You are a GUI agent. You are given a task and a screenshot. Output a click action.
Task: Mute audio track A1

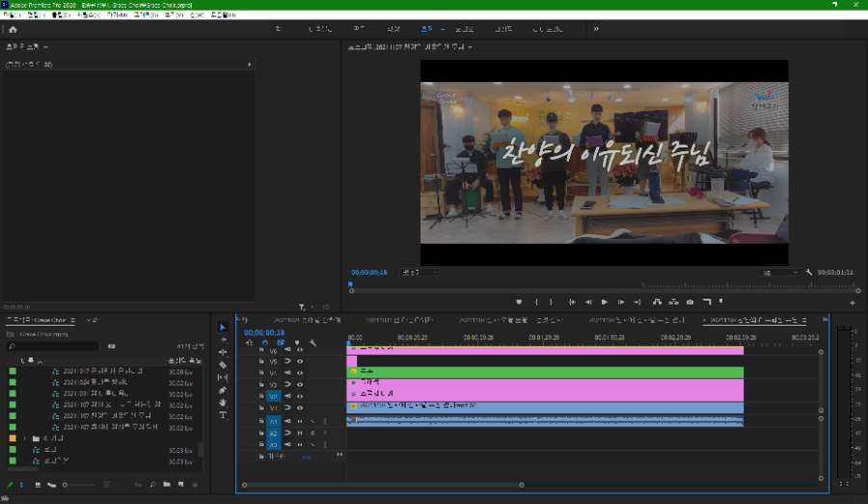[x=300, y=421]
